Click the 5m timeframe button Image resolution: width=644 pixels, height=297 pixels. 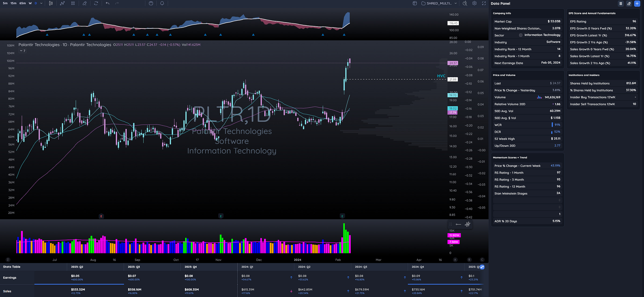(5, 3)
